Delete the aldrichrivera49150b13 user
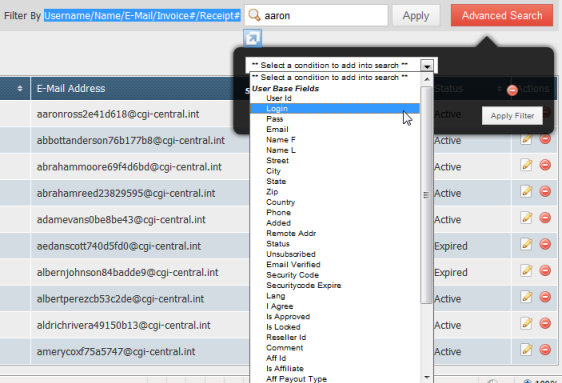The image size is (562, 383). click(x=545, y=324)
